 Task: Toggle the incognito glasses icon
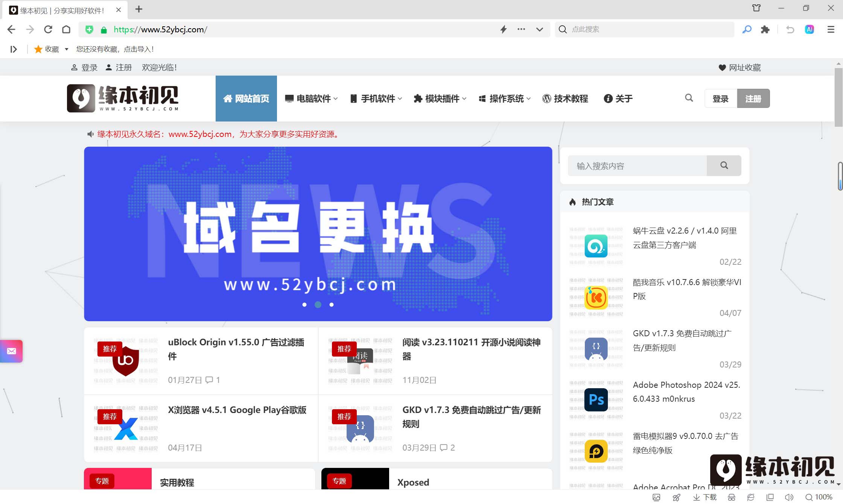[732, 497]
